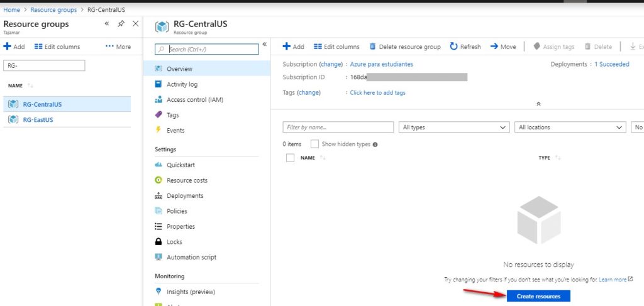Open the All types dropdown
The width and height of the screenshot is (644, 306).
[454, 127]
